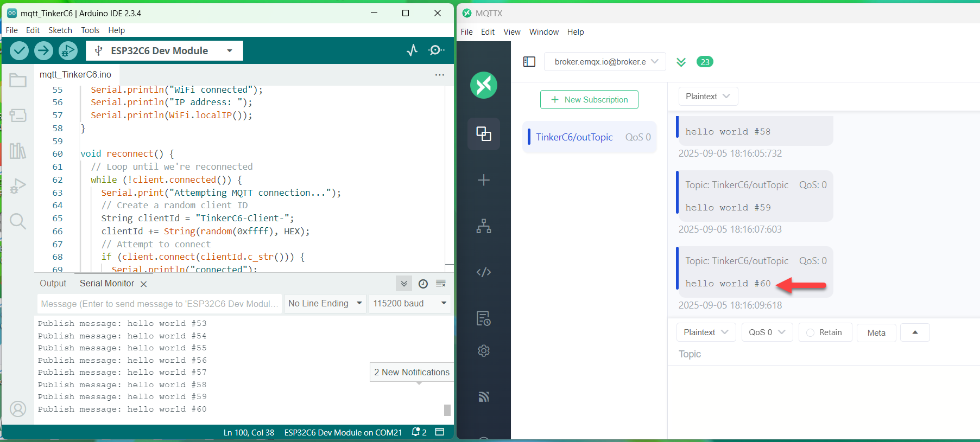The image size is (980, 442).
Task: Click the 2 New Notifications popup
Action: [x=412, y=372]
